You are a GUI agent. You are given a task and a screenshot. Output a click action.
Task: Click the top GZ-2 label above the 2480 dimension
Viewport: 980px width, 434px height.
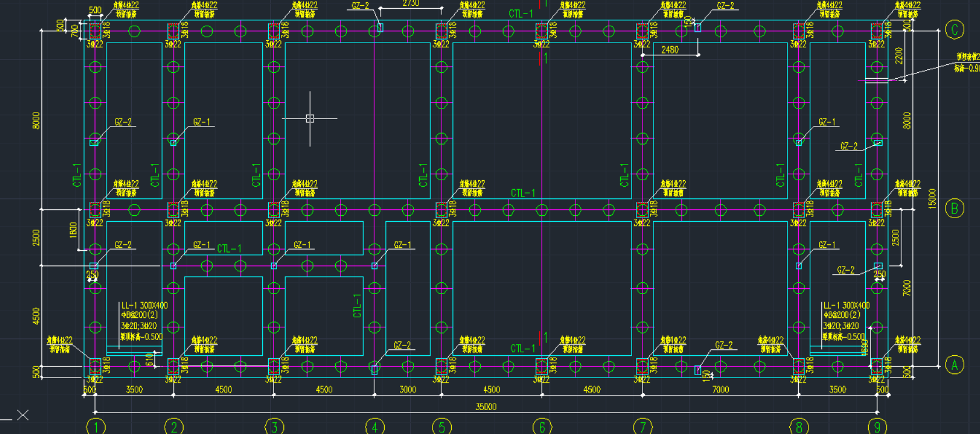[x=726, y=6]
